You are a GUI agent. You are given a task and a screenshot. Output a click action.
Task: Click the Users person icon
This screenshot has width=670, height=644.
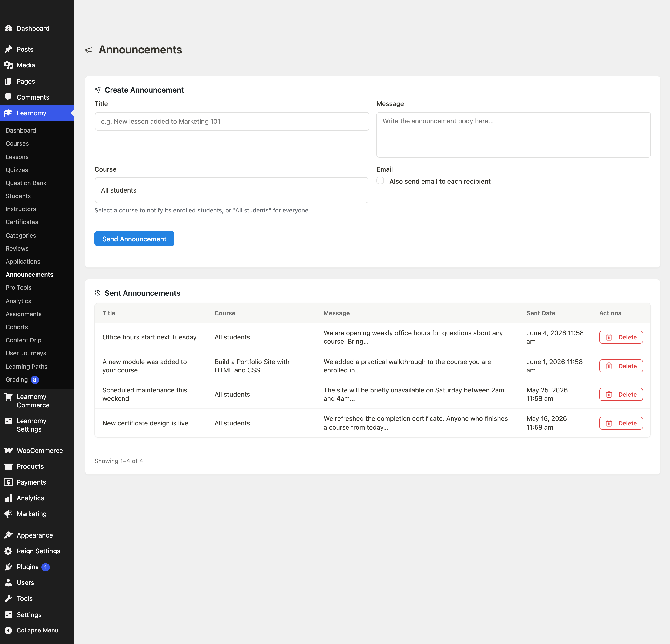click(8, 583)
